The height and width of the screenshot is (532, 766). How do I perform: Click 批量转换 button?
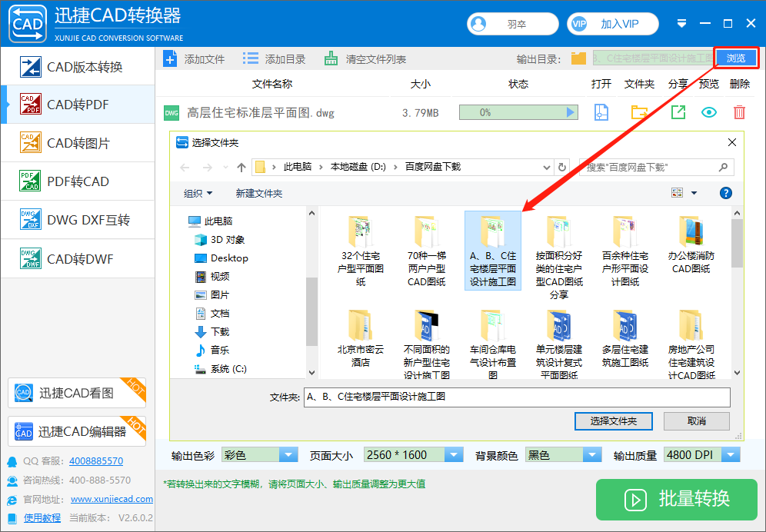point(677,499)
